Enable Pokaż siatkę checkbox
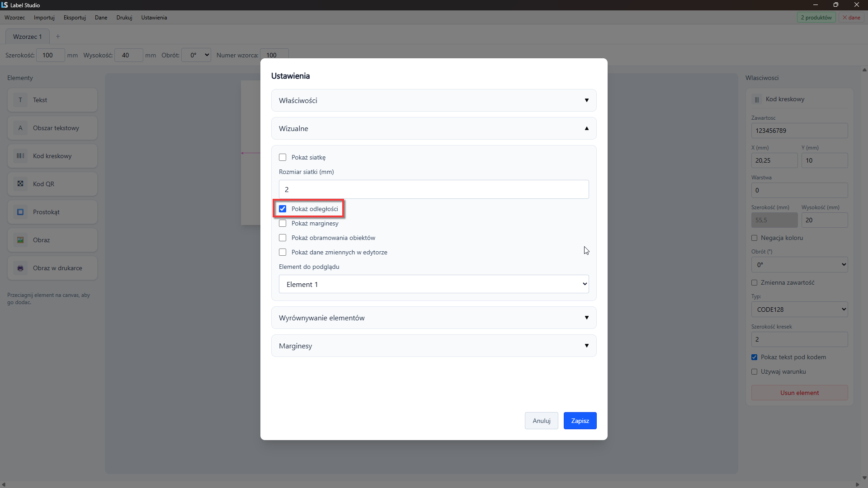Screen dimensions: 868x488 283,157
